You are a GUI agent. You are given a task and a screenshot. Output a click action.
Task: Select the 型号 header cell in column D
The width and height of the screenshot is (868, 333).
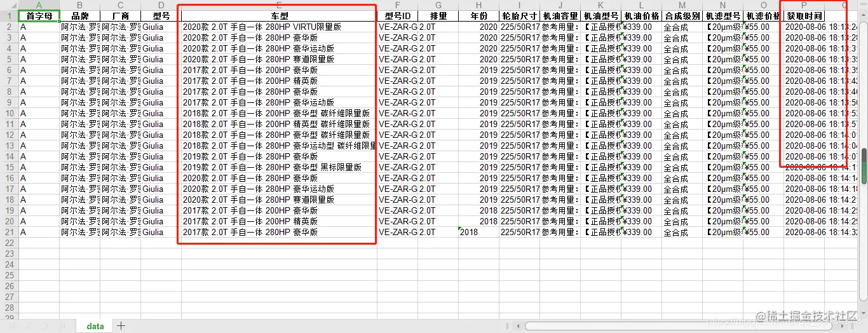(161, 16)
